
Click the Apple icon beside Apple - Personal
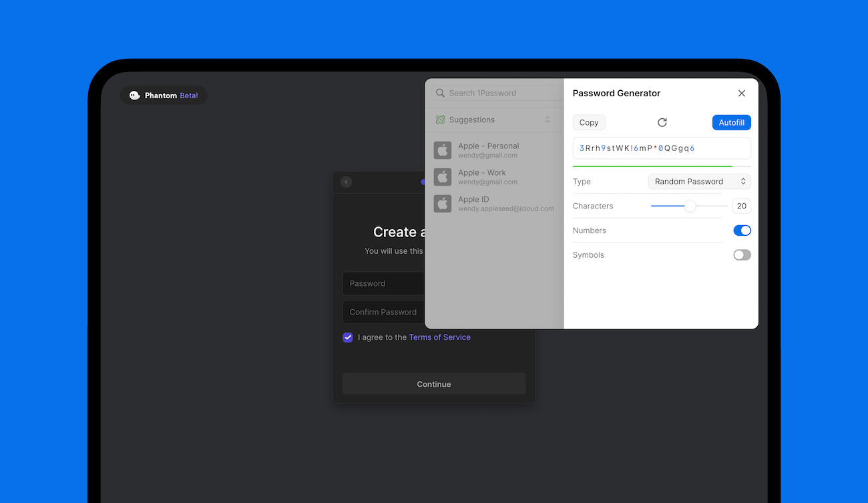(442, 150)
